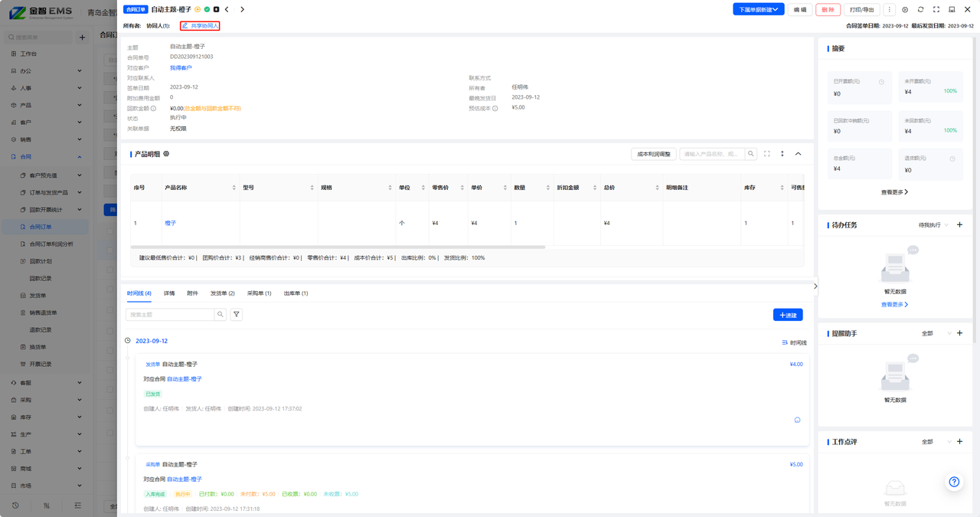This screenshot has width=980, height=517.
Task: Open 合同订单利润分析 in the sidebar
Action: click(x=52, y=244)
